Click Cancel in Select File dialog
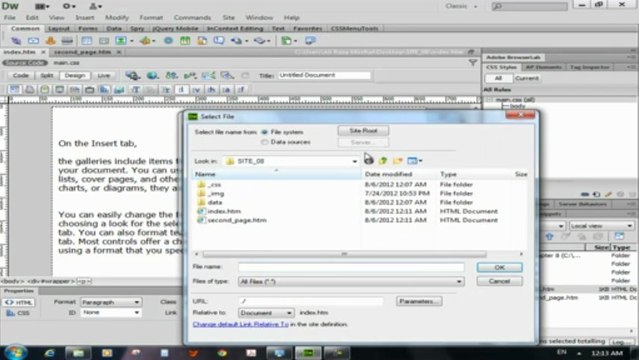Viewport: 639px width, 360px height. pyautogui.click(x=500, y=281)
